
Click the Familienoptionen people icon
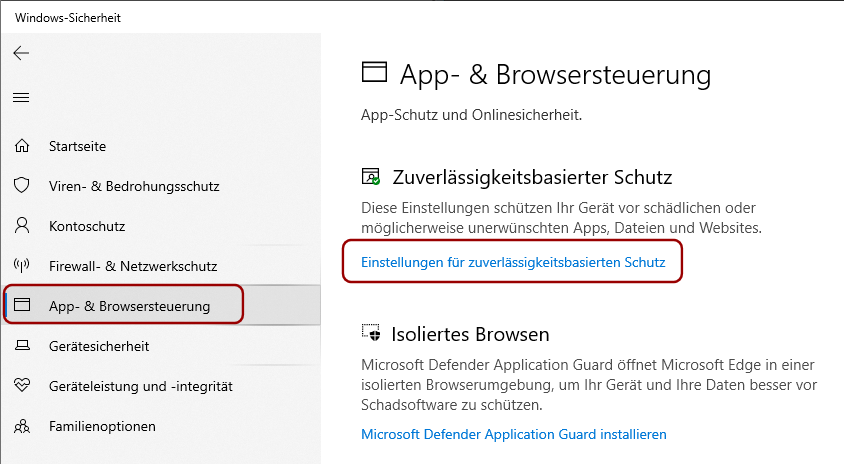point(22,426)
